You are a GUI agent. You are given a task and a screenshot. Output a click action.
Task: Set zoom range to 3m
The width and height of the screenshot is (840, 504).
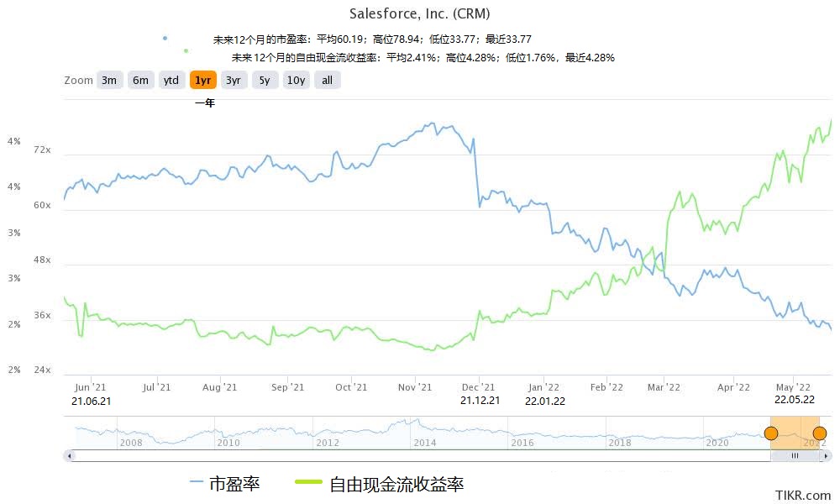109,81
